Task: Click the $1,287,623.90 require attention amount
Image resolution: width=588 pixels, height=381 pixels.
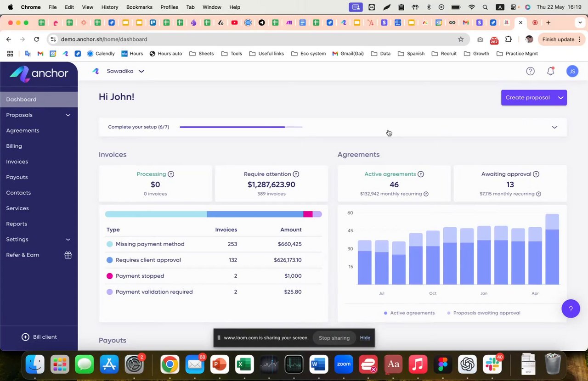Action: (271, 185)
